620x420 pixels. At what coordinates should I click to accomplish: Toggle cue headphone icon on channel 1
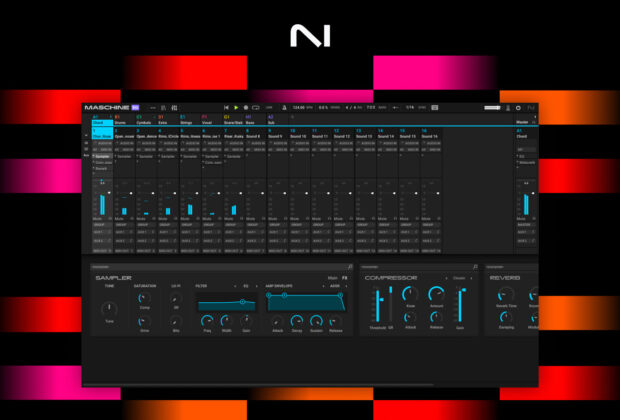[x=110, y=219]
